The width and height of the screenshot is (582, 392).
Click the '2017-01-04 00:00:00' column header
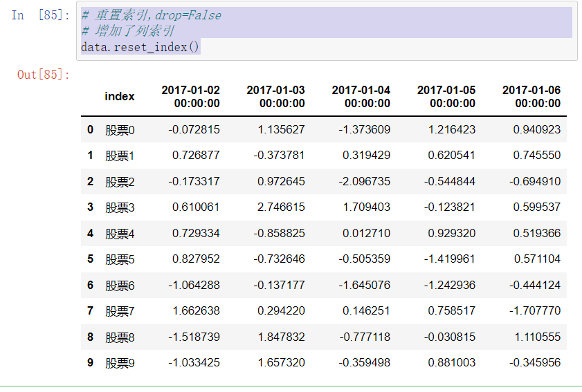361,96
